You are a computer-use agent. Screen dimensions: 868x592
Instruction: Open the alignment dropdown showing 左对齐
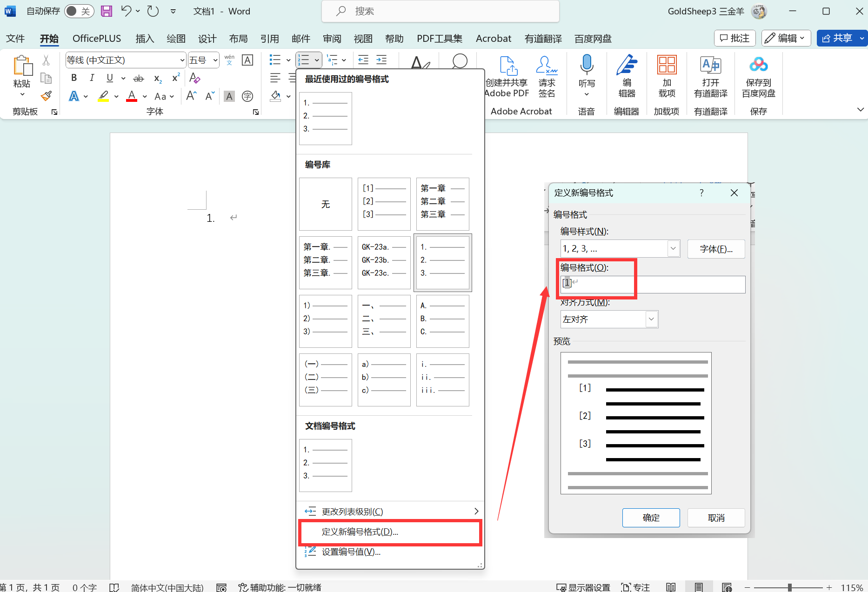click(651, 319)
